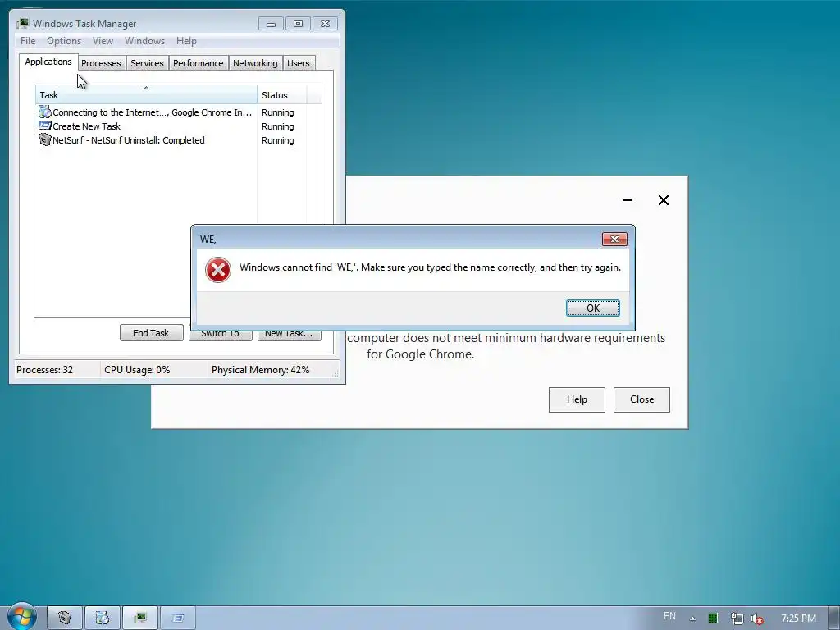Screen dimensions: 840x630
Task: Click the Task Manager taskbar button
Action: pyautogui.click(x=140, y=619)
